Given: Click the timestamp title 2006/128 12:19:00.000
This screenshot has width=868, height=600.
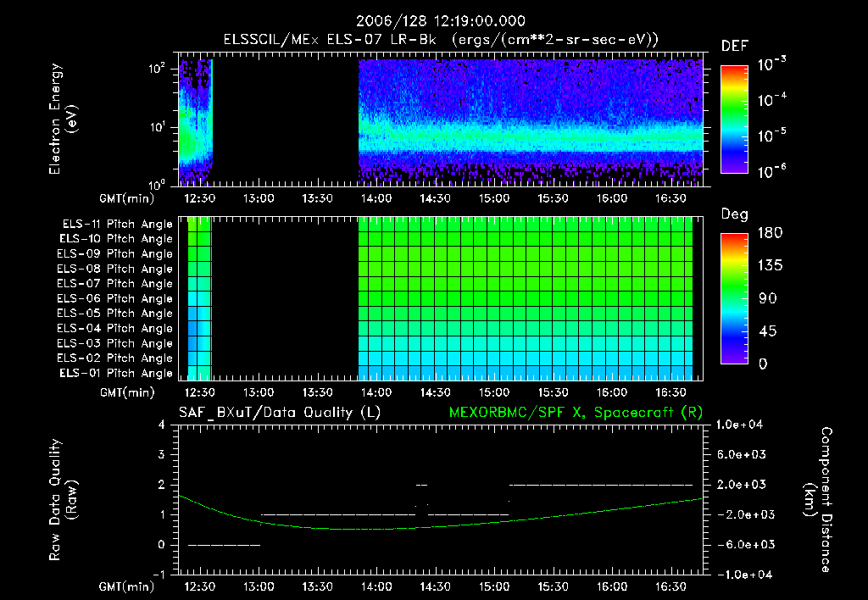Looking at the screenshot, I should point(440,21).
